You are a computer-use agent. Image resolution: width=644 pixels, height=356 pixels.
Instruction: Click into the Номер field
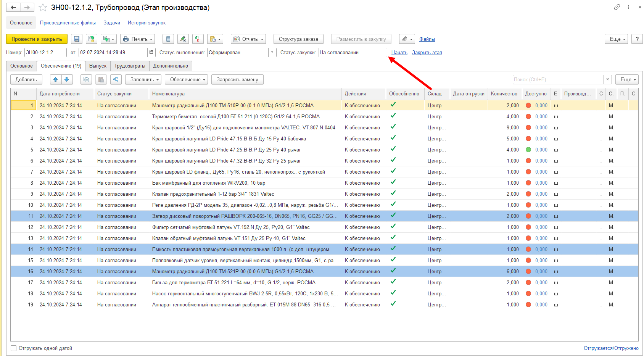[45, 52]
